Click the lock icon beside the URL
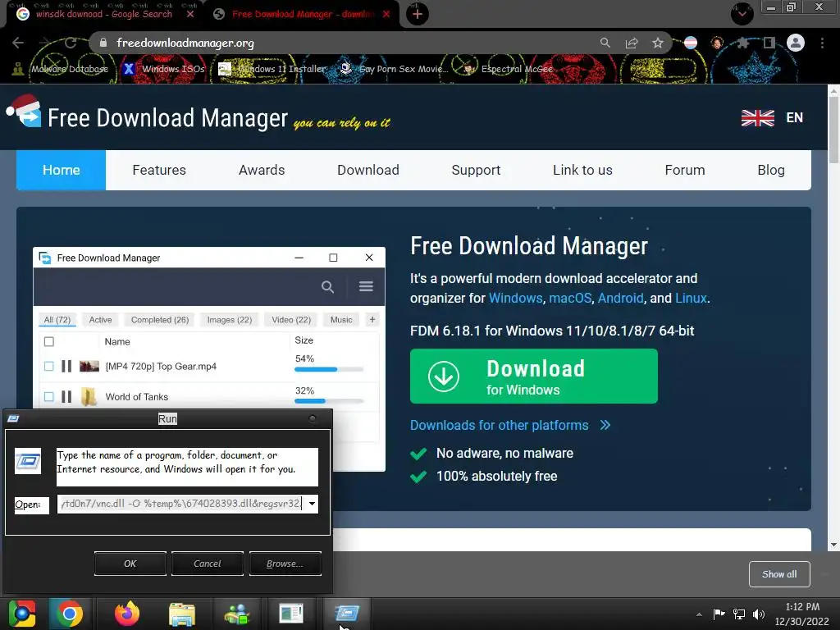 coord(103,43)
